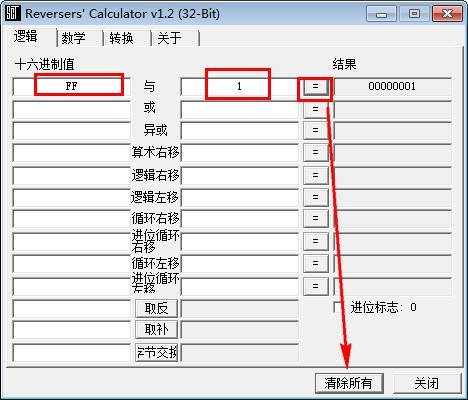This screenshot has height=400, width=468.
Task: Click the input field left of 取反
Action: point(71,308)
